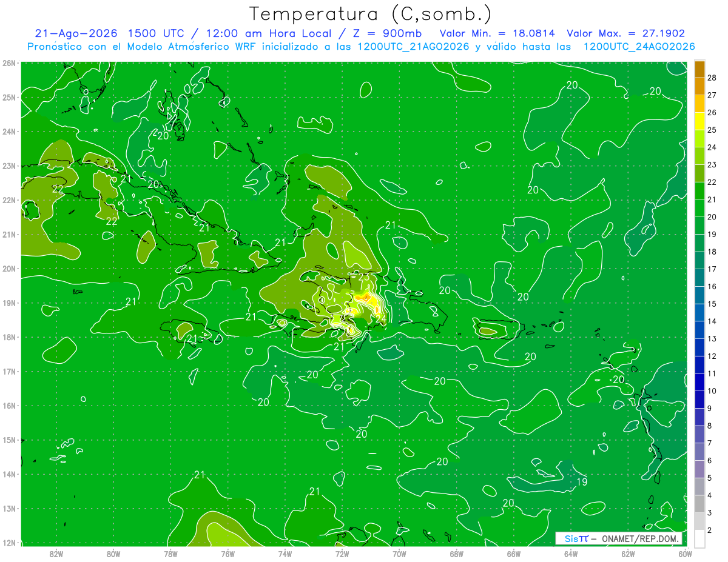Click the 21N latitude axis label
Image resolution: width=728 pixels, height=562 pixels.
coord(9,234)
